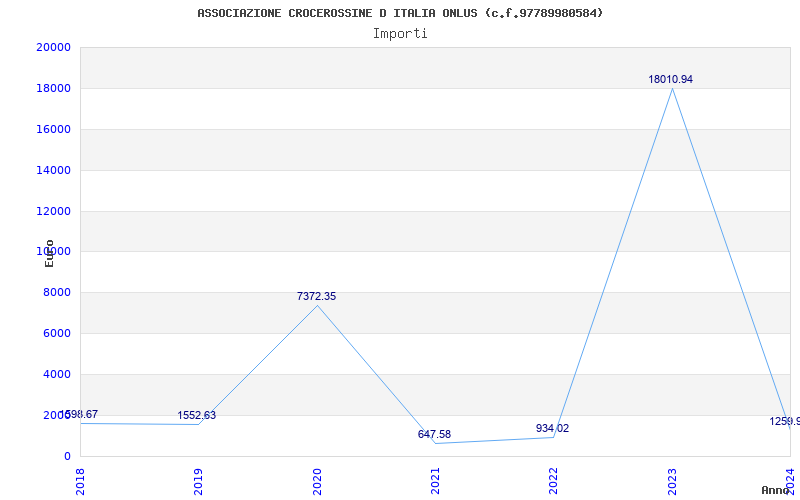The height and width of the screenshot is (500, 800).
Task: Click the 2023 x-axis label
Action: 672,482
